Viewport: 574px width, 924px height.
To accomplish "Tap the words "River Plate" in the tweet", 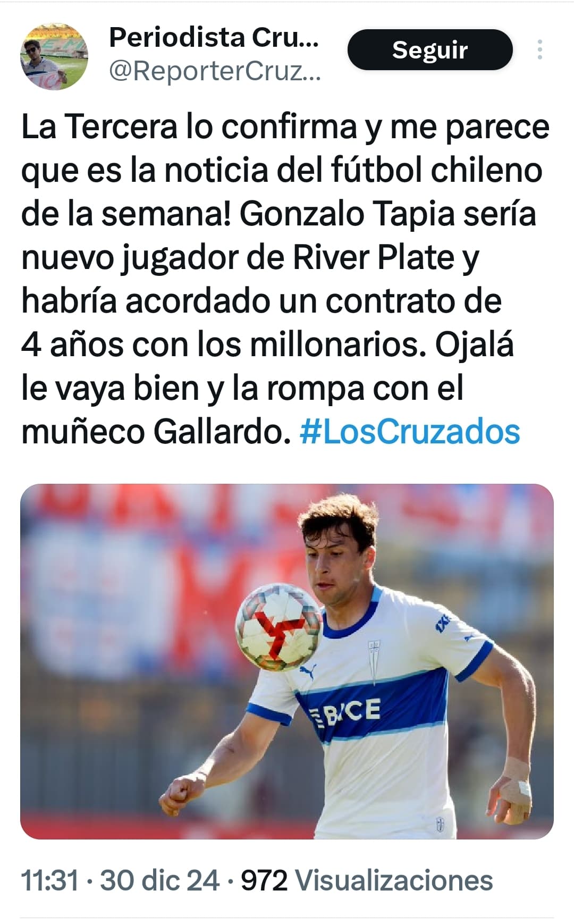I will (x=374, y=257).
